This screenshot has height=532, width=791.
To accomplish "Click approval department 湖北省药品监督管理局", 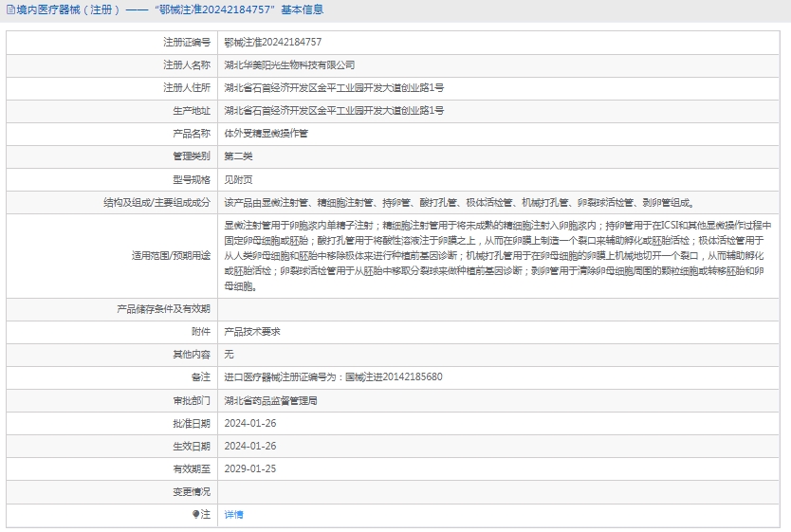I will click(270, 400).
